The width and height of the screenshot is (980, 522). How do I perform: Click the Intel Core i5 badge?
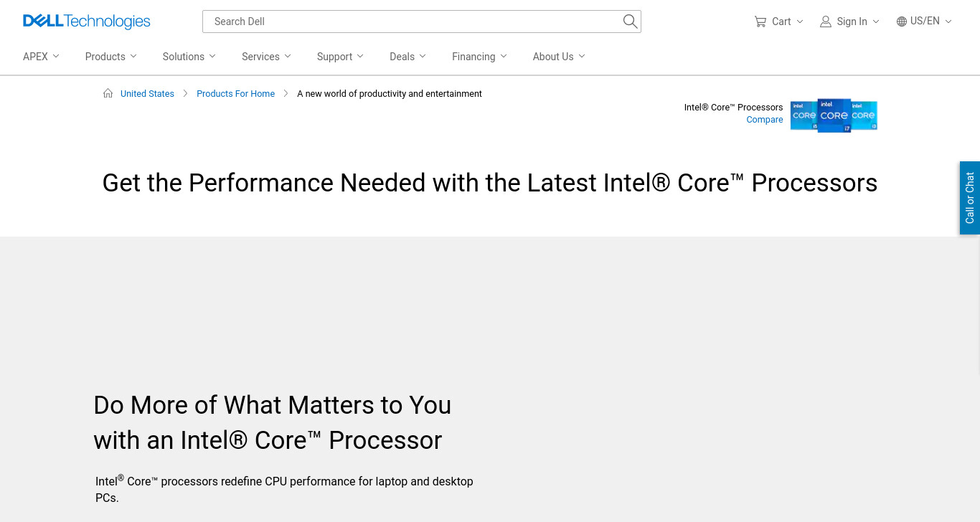[804, 115]
